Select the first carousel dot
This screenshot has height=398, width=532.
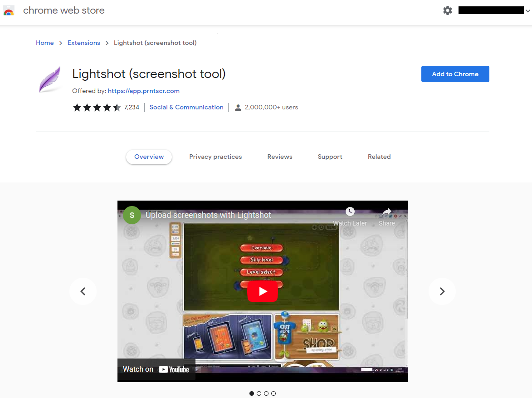(252, 393)
